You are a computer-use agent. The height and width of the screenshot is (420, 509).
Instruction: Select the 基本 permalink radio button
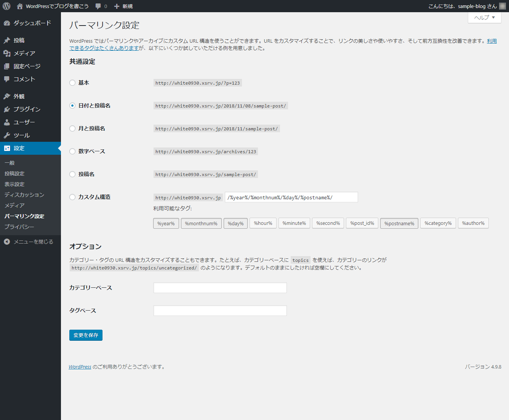coord(72,83)
